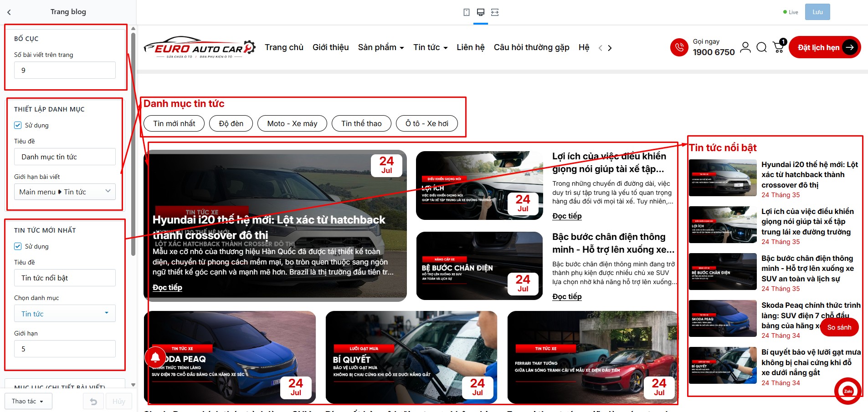
Task: Open the Câu hỏi thường gặp menu item
Action: click(532, 47)
